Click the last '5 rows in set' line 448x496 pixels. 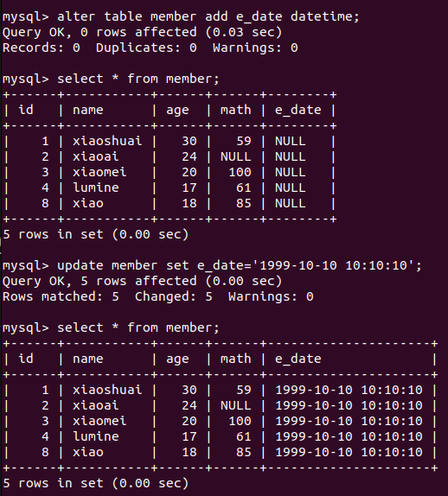[x=96, y=483]
